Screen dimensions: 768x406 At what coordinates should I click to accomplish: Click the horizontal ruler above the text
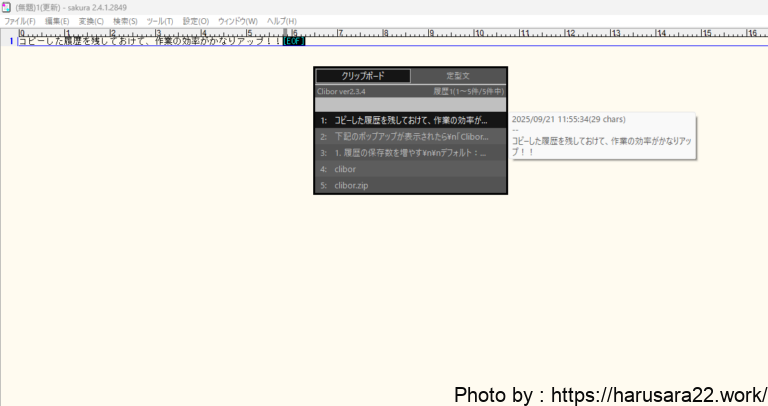coord(400,32)
